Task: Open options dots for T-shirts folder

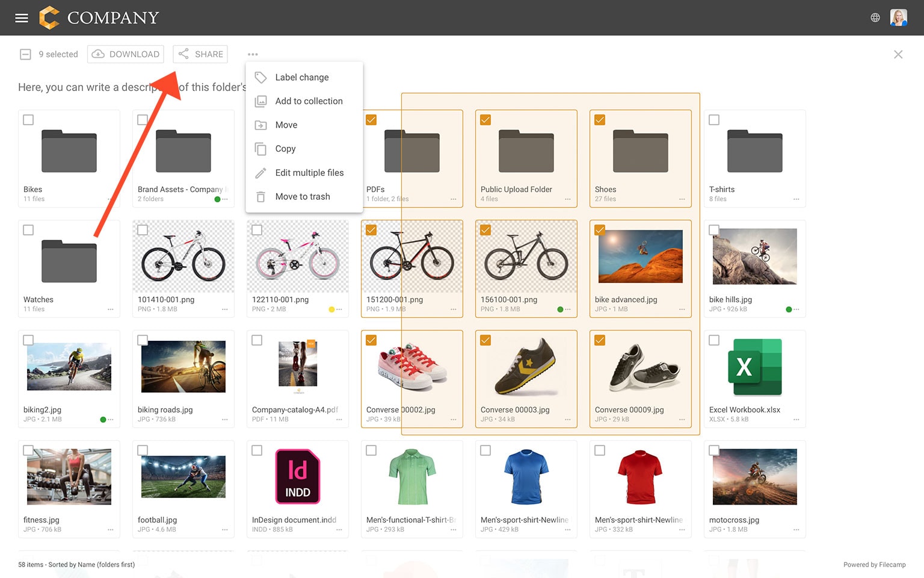Action: pos(796,199)
